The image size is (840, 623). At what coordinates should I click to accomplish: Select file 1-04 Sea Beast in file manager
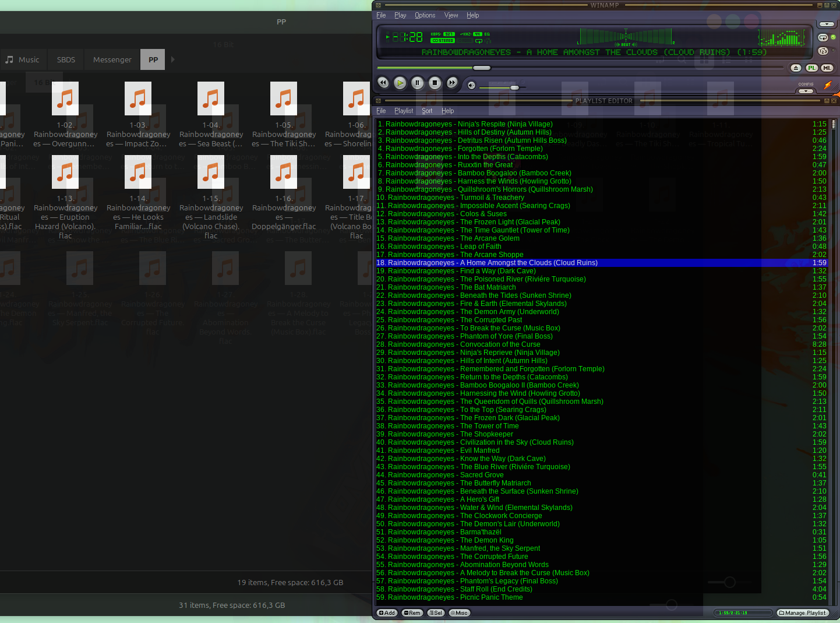211,115
